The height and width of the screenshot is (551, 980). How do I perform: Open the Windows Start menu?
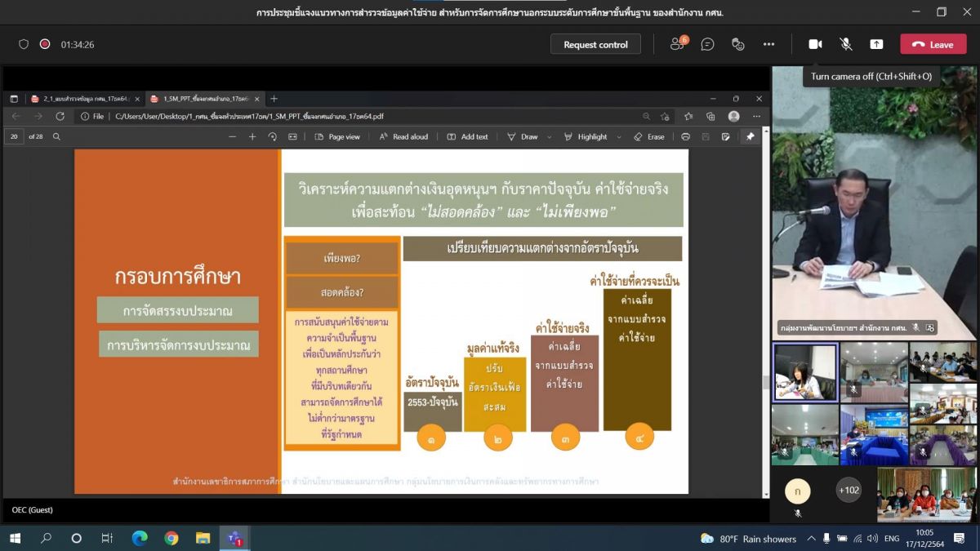click(x=15, y=538)
